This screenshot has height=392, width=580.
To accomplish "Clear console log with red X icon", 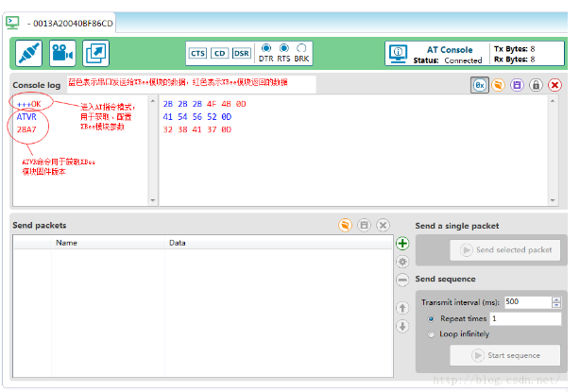I will tap(554, 85).
